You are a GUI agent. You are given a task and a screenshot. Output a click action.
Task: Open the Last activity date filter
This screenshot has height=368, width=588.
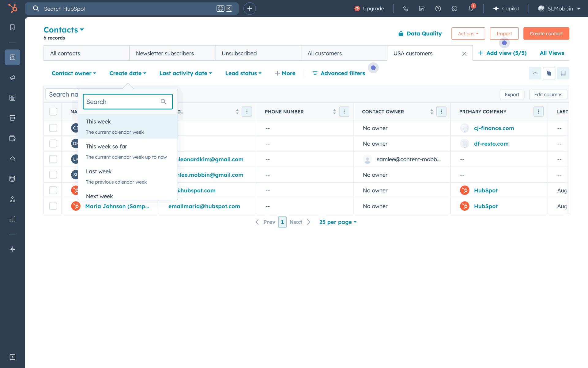click(x=186, y=73)
